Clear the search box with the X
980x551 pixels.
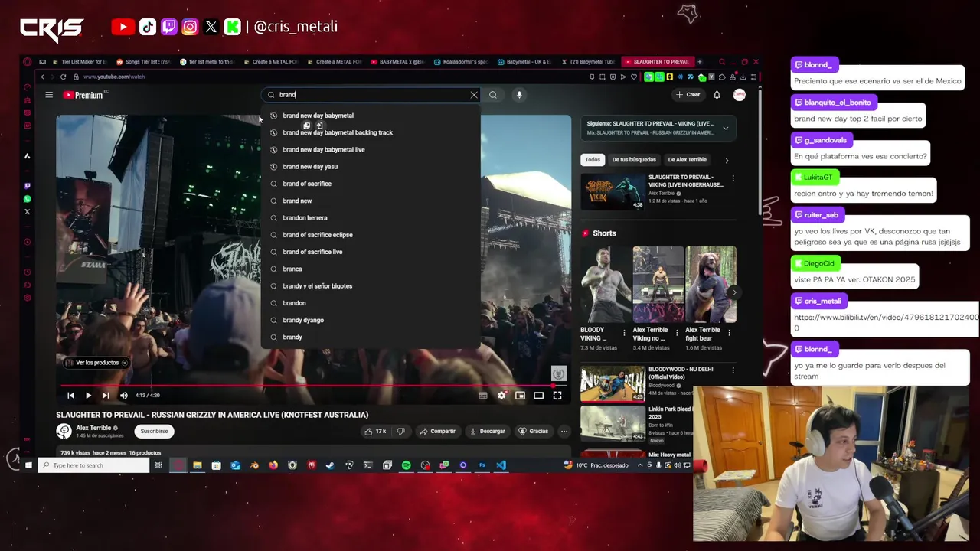tap(474, 95)
